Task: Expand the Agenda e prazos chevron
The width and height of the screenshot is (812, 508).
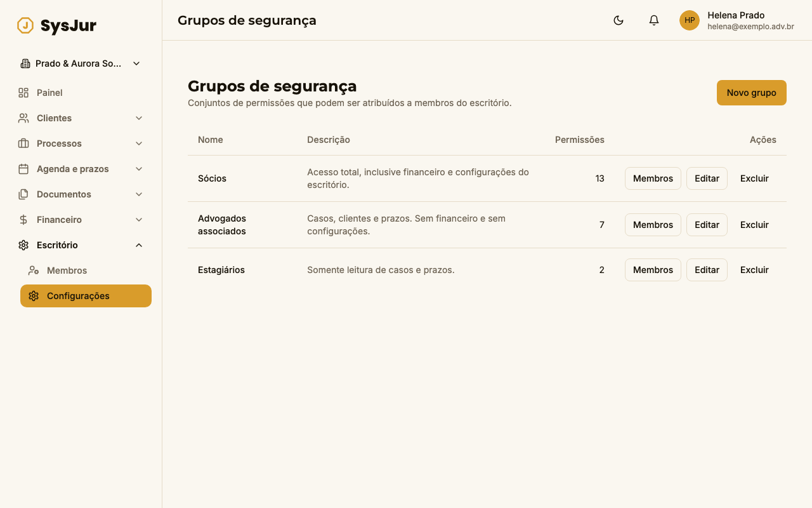Action: click(x=139, y=169)
